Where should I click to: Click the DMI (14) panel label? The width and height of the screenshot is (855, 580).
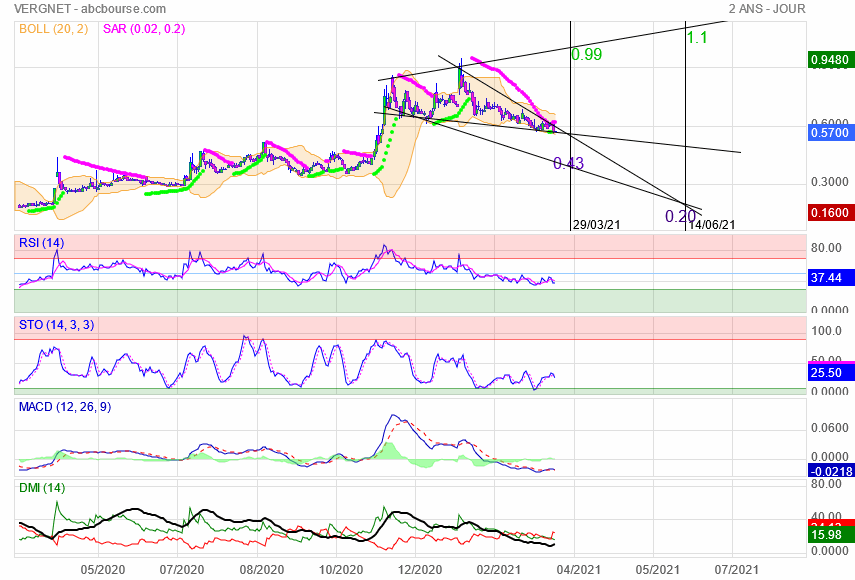click(x=42, y=487)
